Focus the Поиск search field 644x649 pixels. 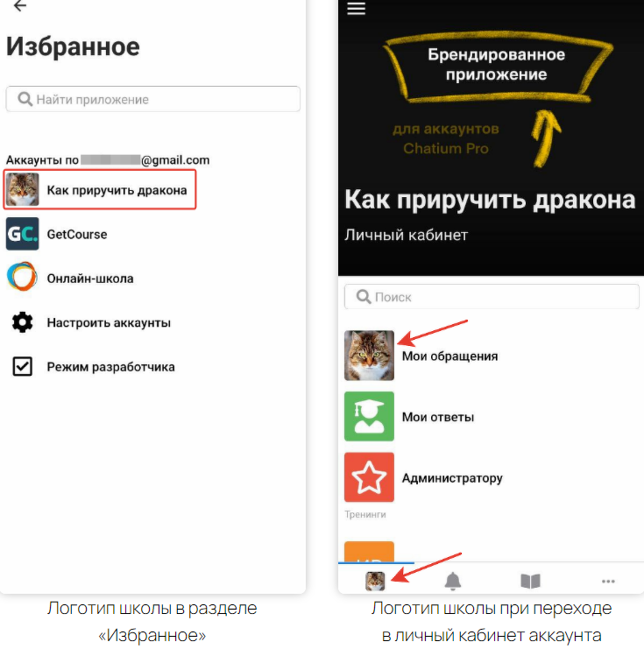click(492, 296)
